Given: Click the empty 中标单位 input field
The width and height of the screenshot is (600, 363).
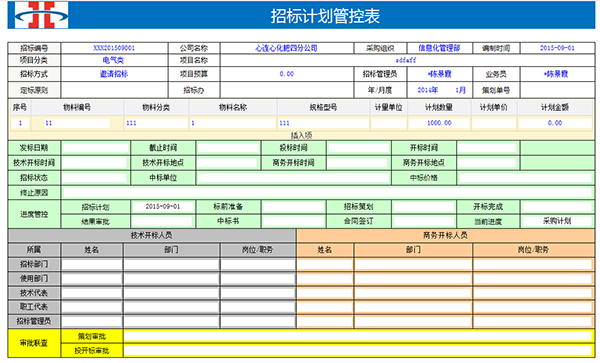Looking at the screenshot, I should pos(293,177).
